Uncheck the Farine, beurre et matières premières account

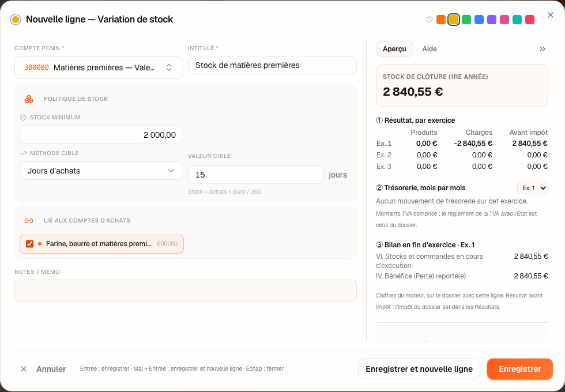pyautogui.click(x=29, y=244)
